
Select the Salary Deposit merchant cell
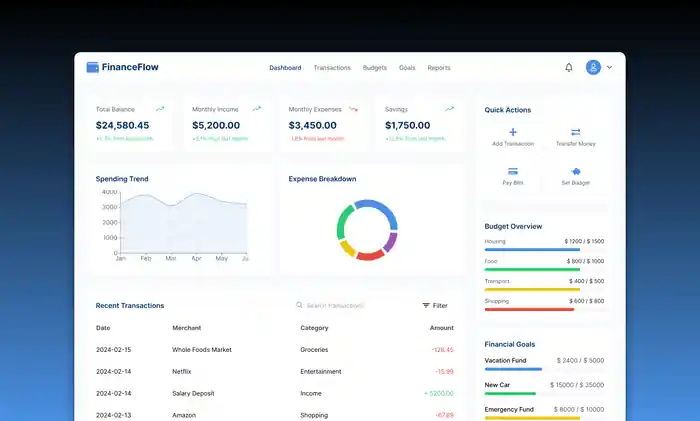click(193, 393)
